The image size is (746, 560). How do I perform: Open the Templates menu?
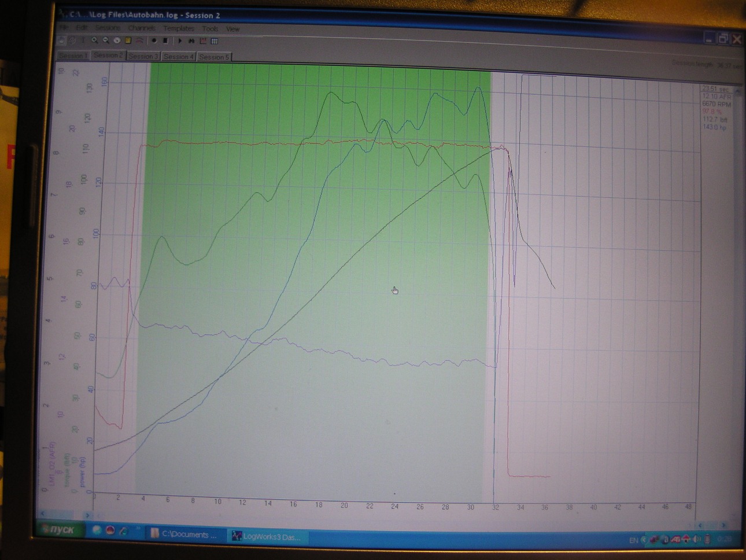pos(179,28)
